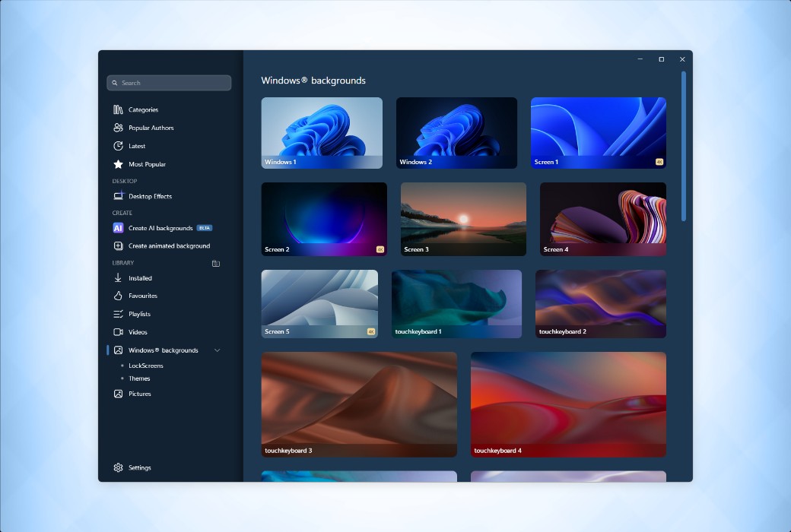
Task: Select Create animated background
Action: click(169, 245)
